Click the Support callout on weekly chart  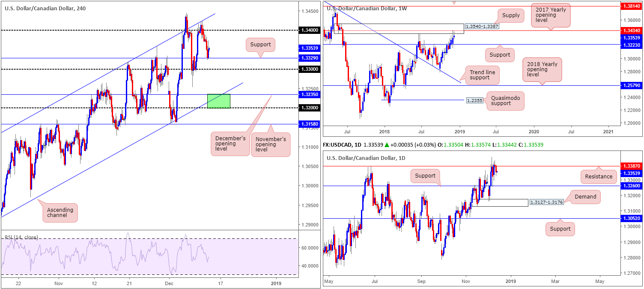coord(500,55)
